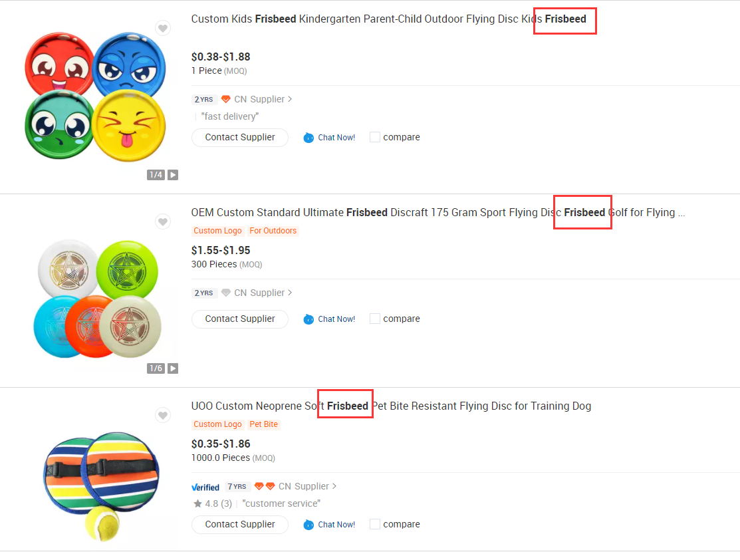The height and width of the screenshot is (560, 740).
Task: Play video on star-pattern discs thumbnail
Action: (x=173, y=368)
